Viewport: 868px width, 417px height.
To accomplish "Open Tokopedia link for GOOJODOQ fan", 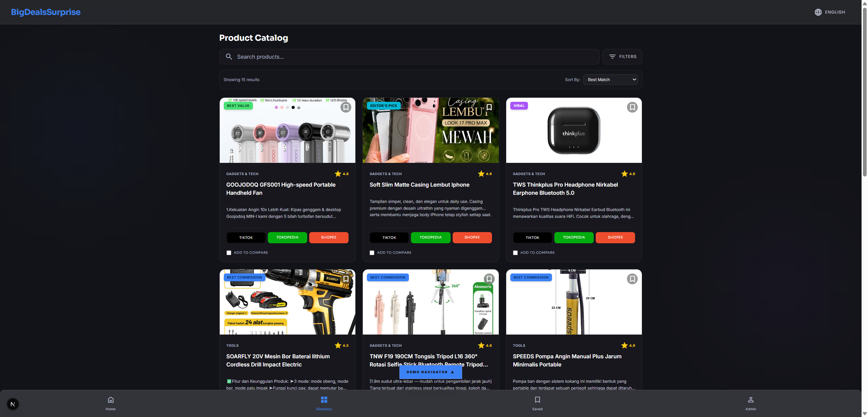I will 287,238.
